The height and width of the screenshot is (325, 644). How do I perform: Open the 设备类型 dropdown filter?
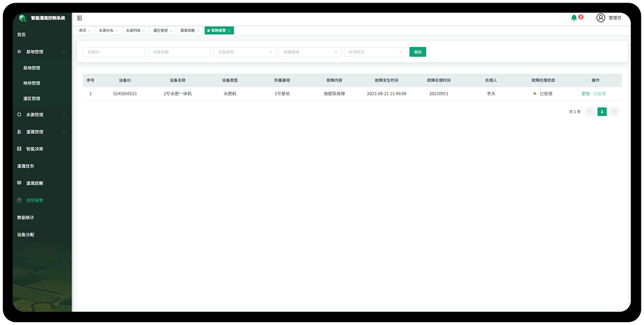pyautogui.click(x=244, y=52)
